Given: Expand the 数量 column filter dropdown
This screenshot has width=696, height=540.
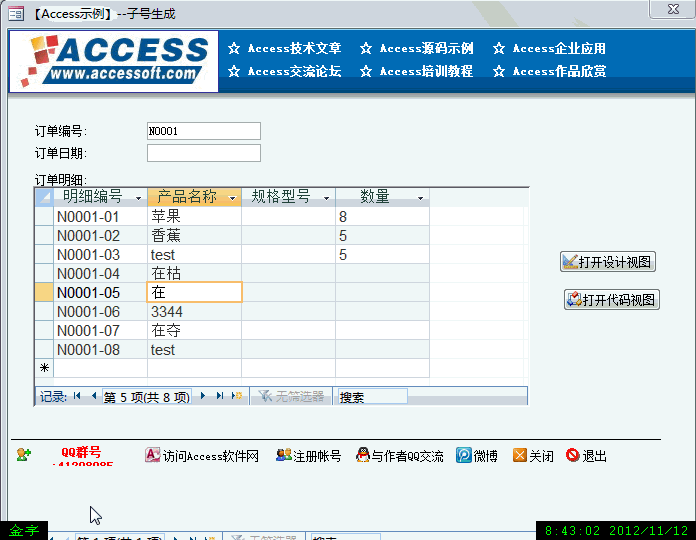Looking at the screenshot, I should [x=420, y=198].
